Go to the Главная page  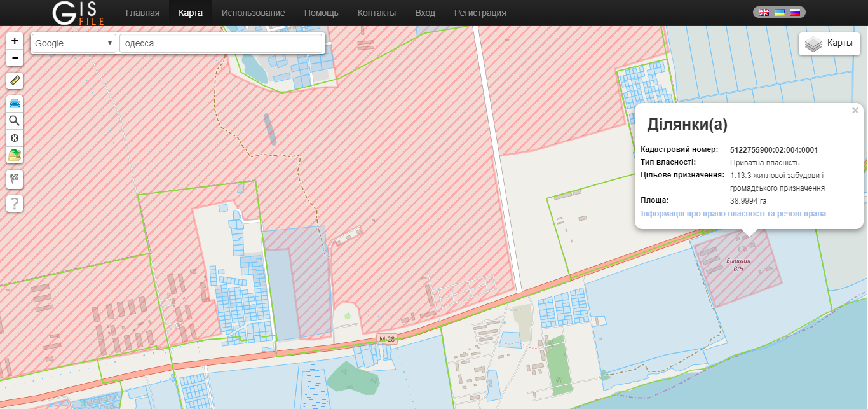point(142,13)
